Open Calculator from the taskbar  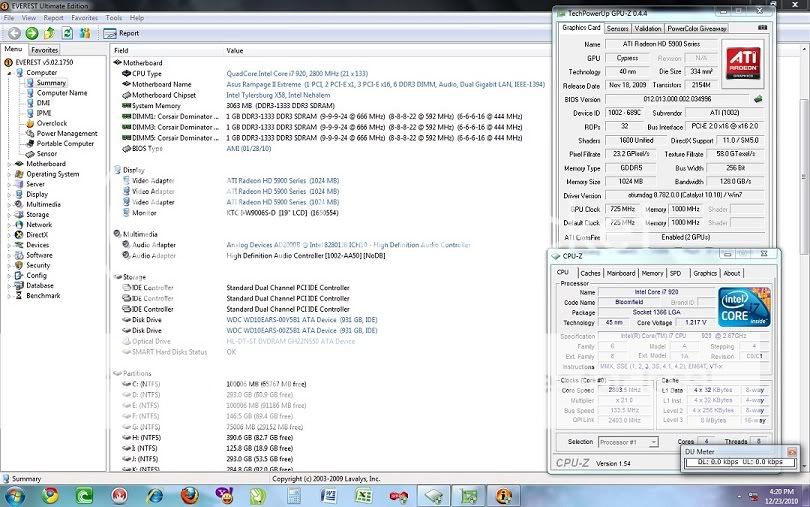coord(294,496)
